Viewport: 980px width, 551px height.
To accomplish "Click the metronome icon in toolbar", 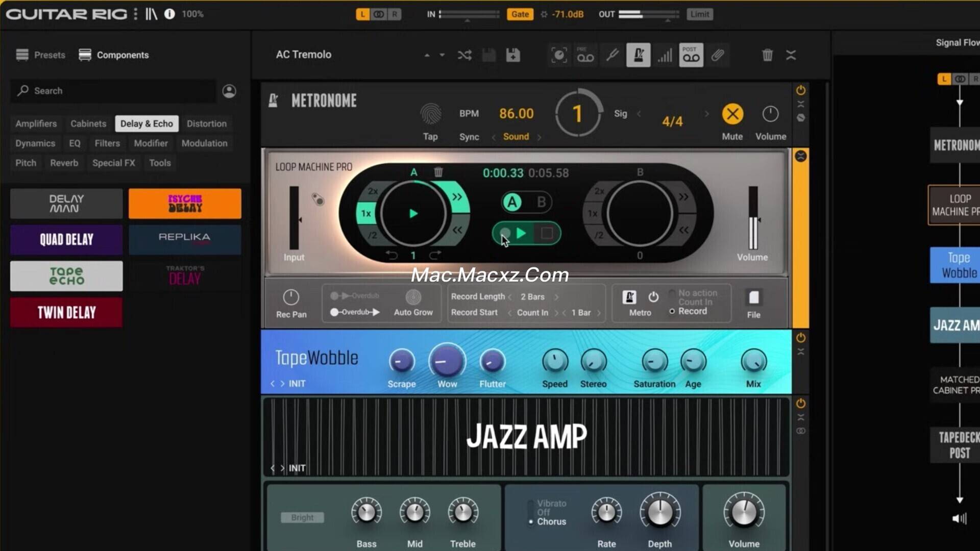I will [x=638, y=55].
